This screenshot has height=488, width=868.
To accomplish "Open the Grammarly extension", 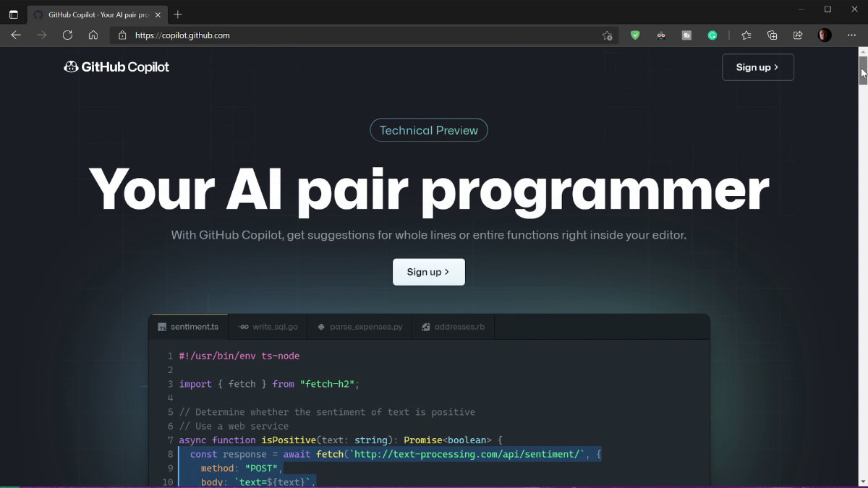I will [712, 35].
